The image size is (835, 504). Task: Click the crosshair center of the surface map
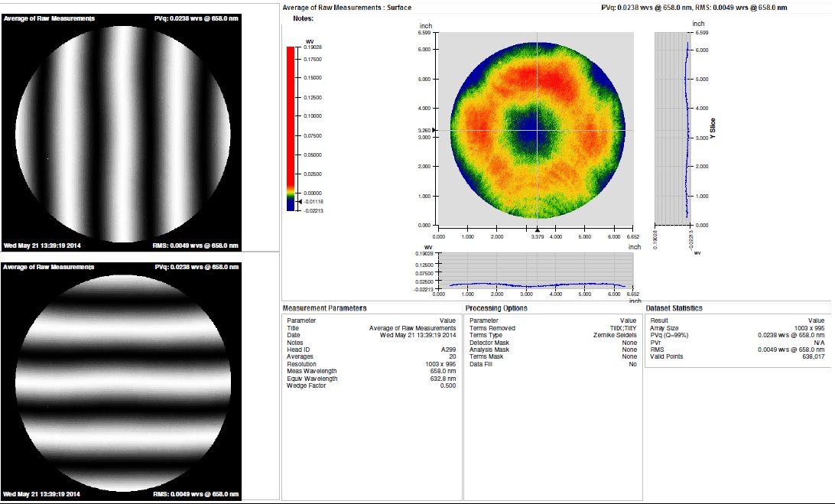[x=537, y=130]
